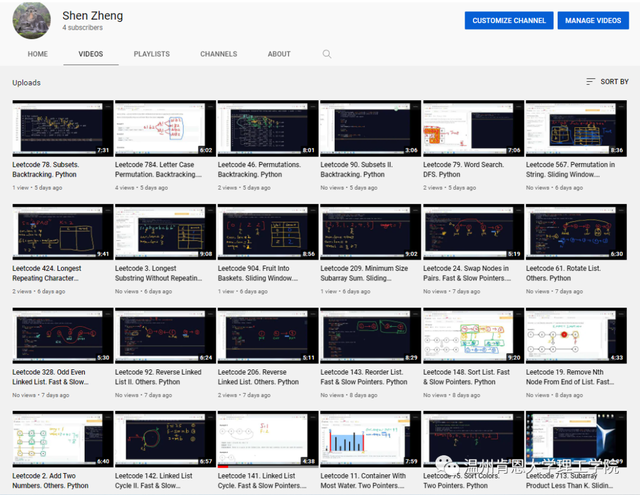Click the Leetcode 567 Permutation in String title

(571, 169)
